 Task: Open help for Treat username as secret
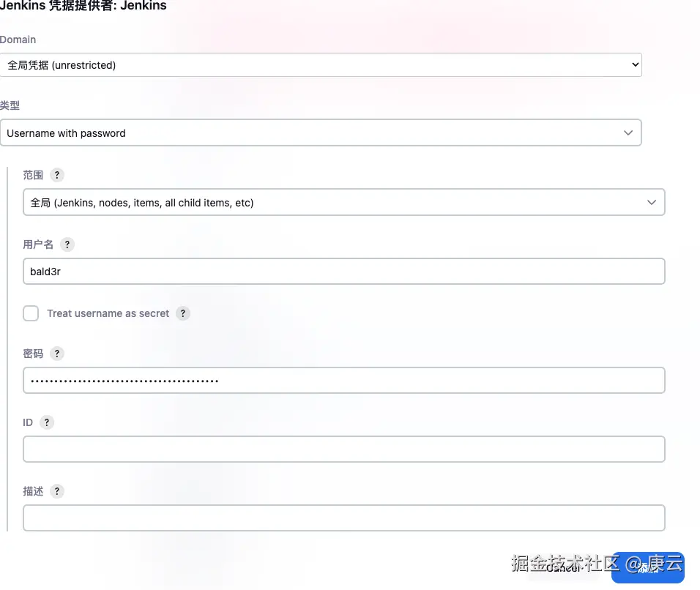(x=183, y=313)
